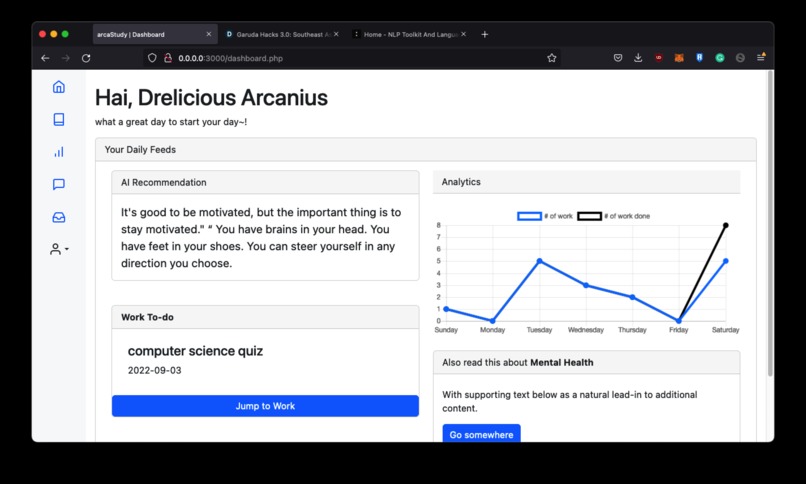
Task: Open the browser hamburger menu
Action: coord(761,58)
